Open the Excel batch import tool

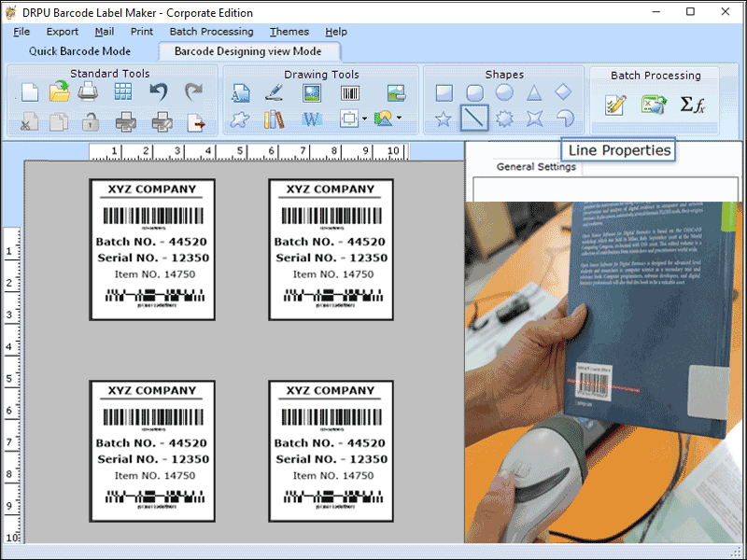[x=654, y=103]
